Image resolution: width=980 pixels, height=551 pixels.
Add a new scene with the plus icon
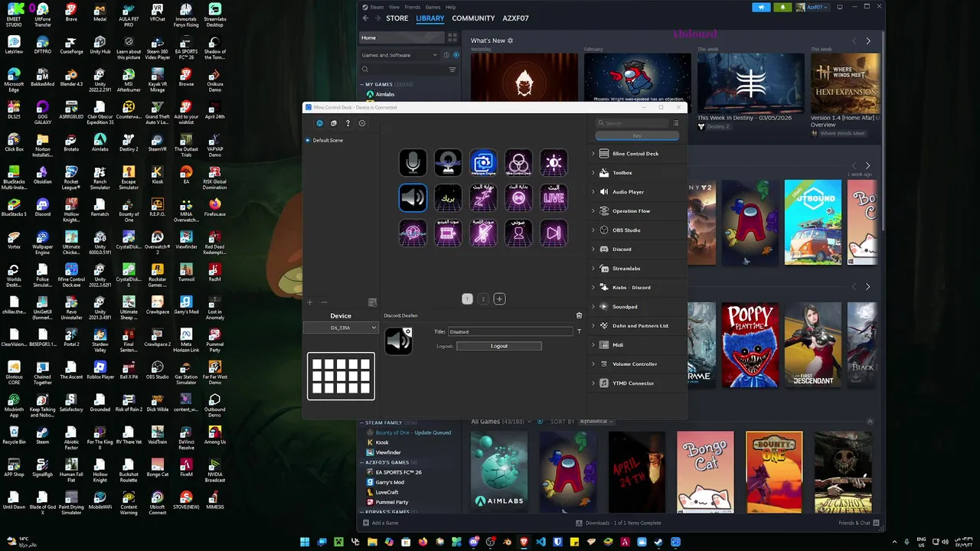point(310,302)
